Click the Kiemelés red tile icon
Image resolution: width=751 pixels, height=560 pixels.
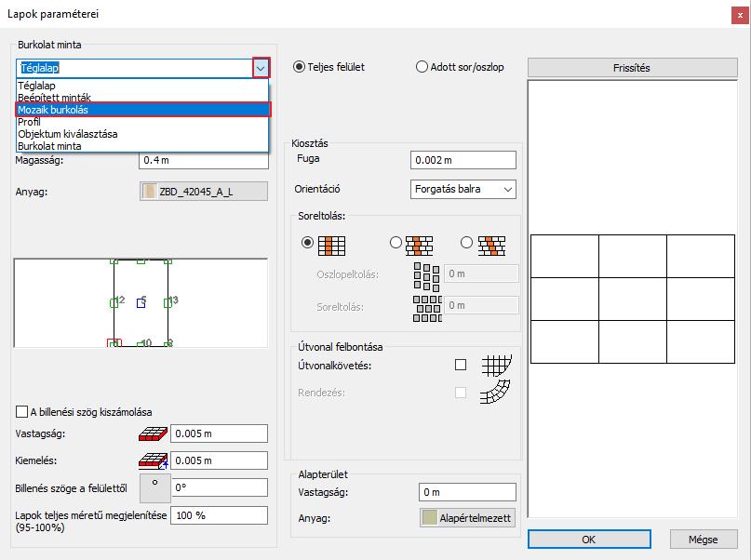(x=153, y=460)
